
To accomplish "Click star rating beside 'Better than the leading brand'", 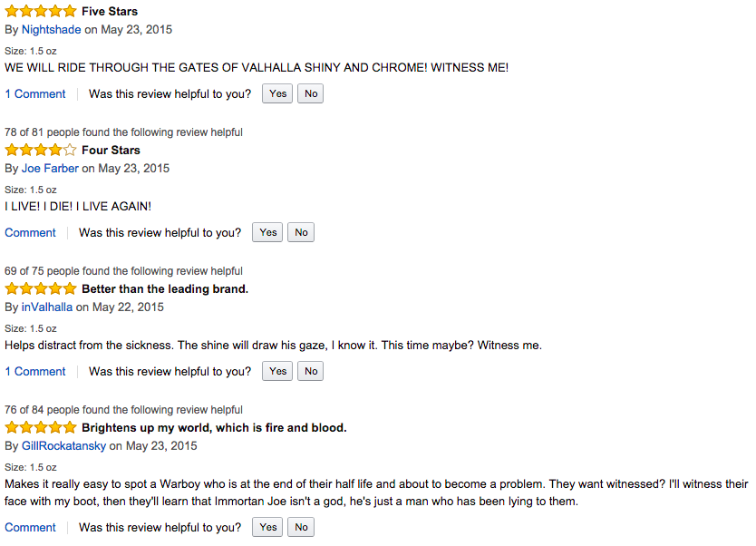I will (x=41, y=288).
